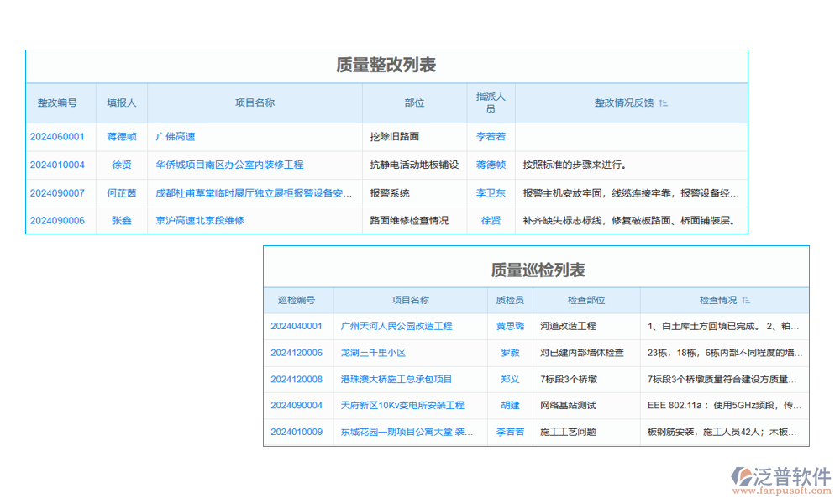Select inspector 胡建
The width and height of the screenshot is (840, 504).
click(510, 405)
